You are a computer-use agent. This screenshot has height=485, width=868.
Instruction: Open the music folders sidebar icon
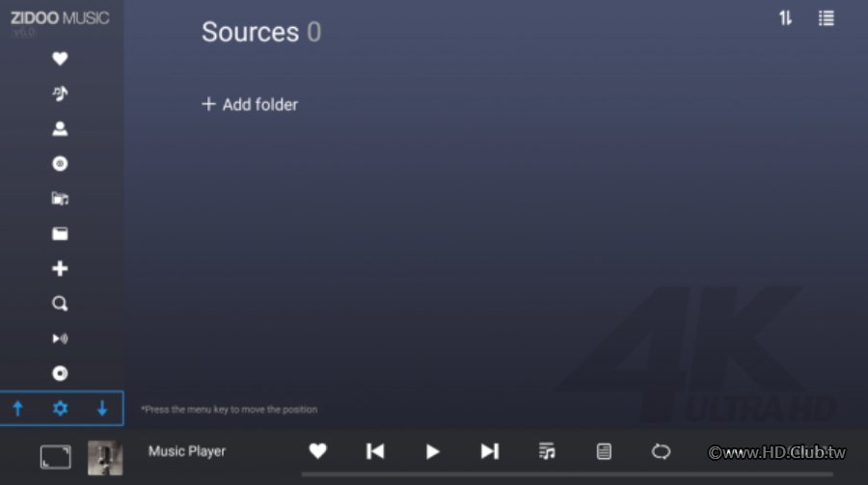pos(60,199)
